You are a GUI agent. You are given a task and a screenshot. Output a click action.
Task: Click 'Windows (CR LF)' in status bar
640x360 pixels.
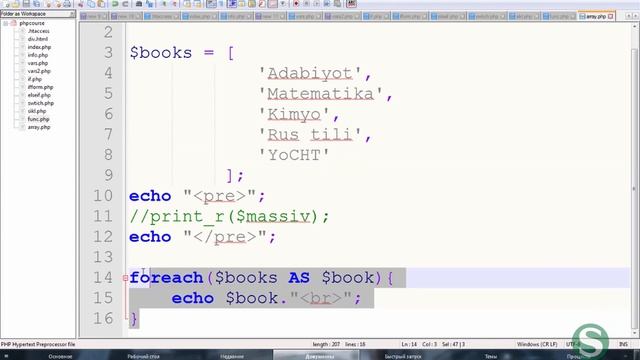pos(537,344)
